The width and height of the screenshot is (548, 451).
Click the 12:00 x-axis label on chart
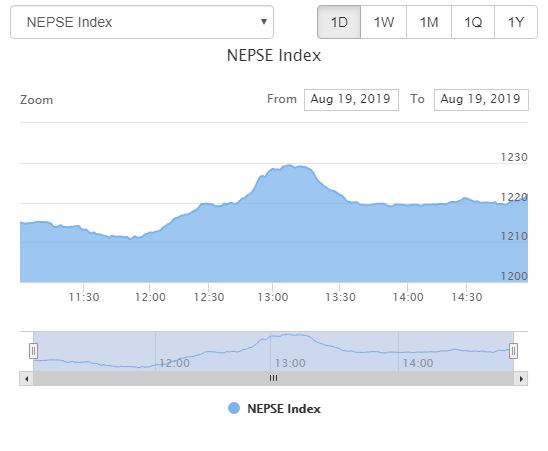[150, 297]
